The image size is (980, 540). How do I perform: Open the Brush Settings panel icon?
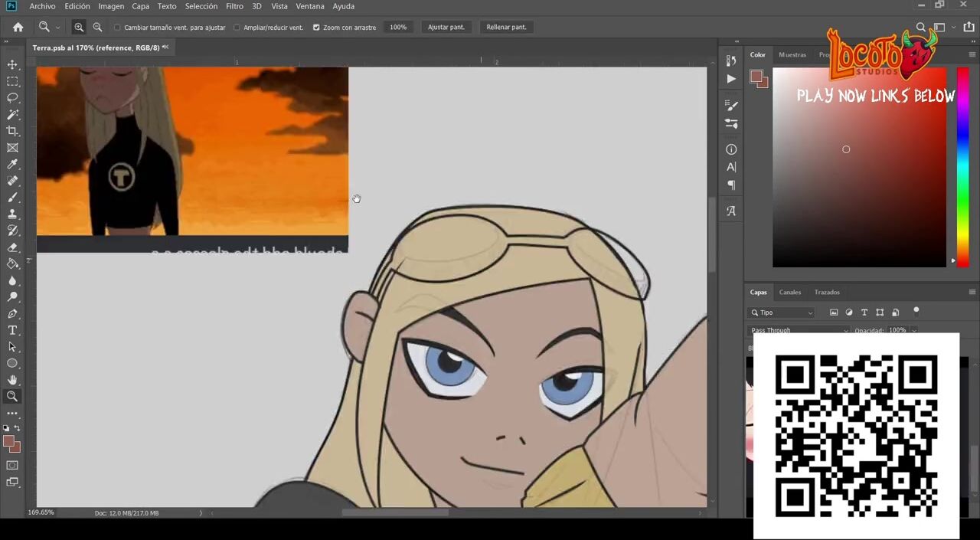click(731, 105)
